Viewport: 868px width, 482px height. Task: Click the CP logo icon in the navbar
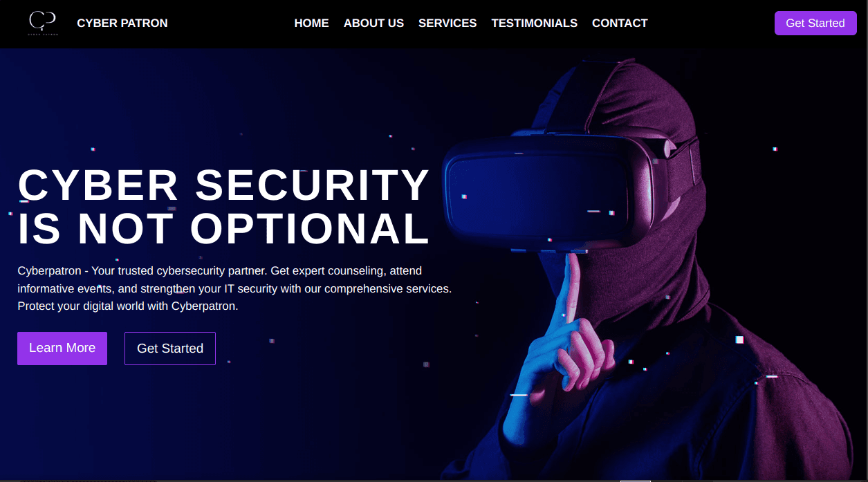click(43, 23)
